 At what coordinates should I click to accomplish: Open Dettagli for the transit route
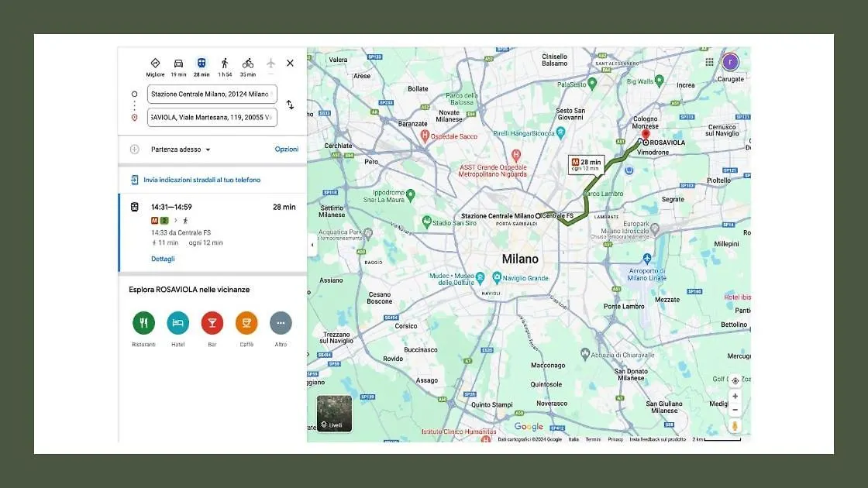pos(163,259)
